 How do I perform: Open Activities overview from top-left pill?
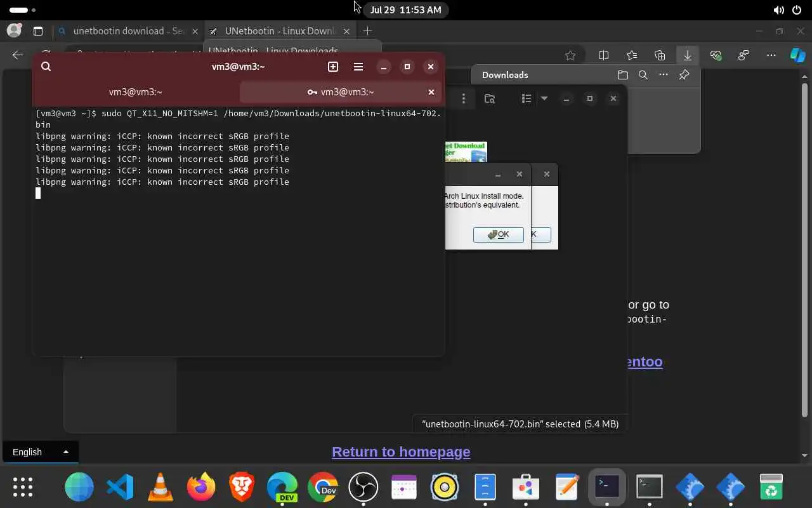coord(22,10)
